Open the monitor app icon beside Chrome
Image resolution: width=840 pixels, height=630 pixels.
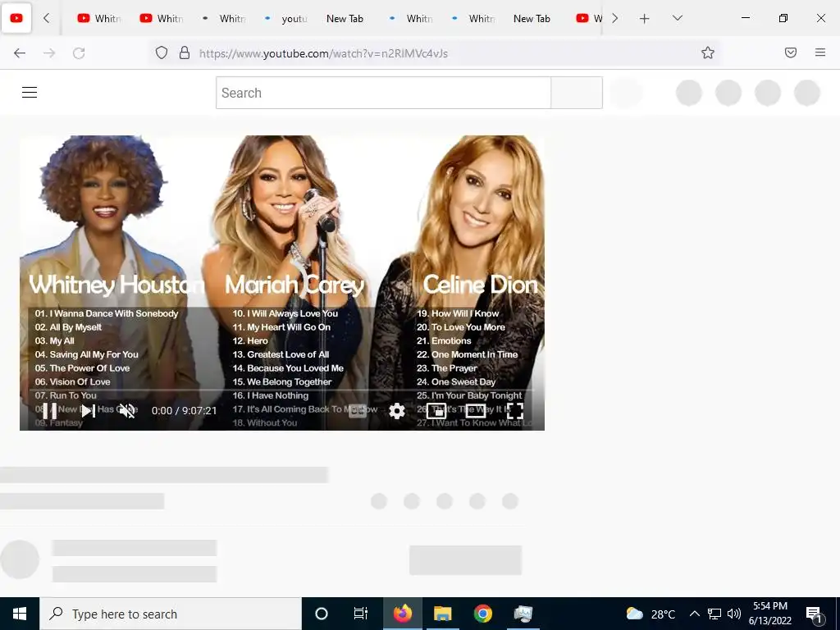pyautogui.click(x=523, y=614)
